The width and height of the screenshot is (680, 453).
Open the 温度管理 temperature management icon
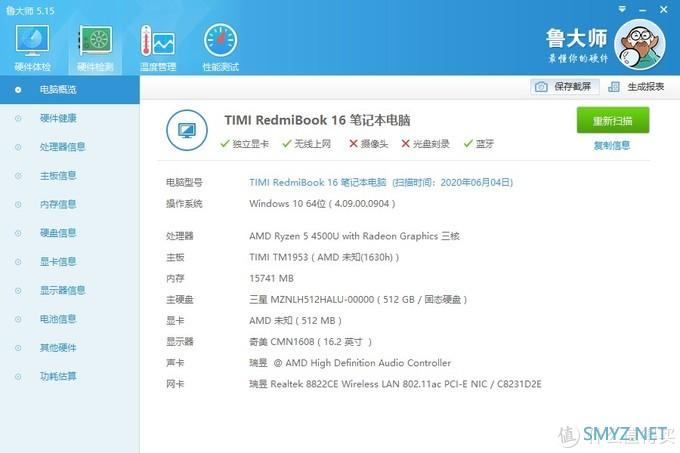pyautogui.click(x=158, y=45)
